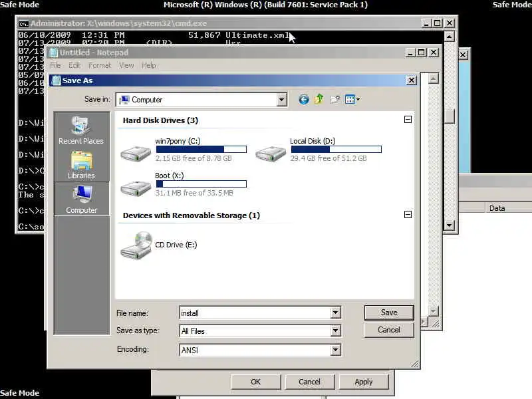Click Cancel in Save As dialog
This screenshot has height=399, width=532.
pyautogui.click(x=389, y=330)
